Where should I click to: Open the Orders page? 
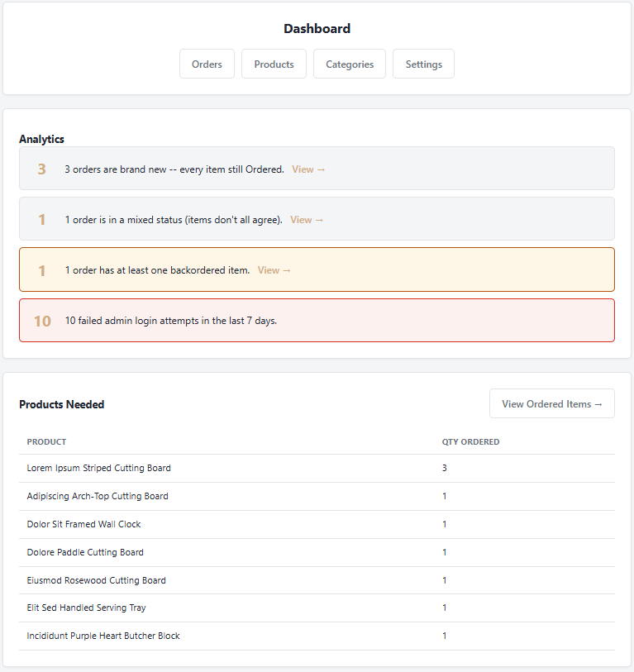pos(207,64)
